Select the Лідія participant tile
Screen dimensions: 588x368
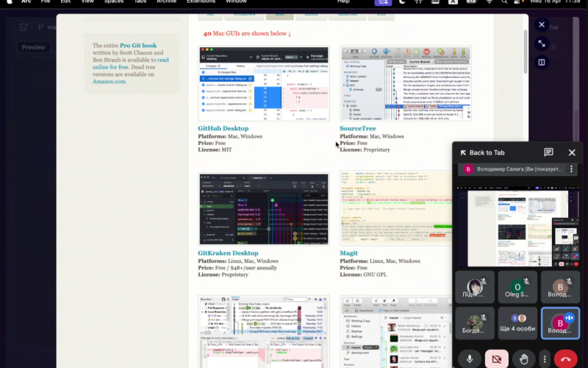pyautogui.click(x=475, y=287)
